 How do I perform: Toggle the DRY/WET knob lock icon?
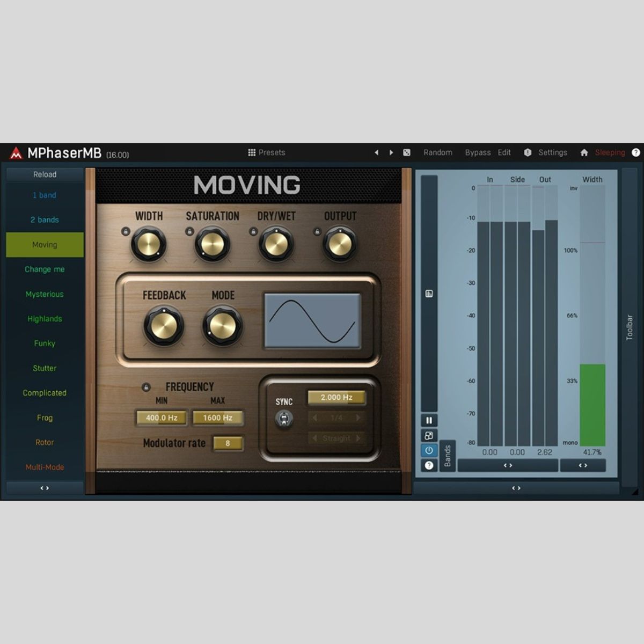click(x=253, y=231)
